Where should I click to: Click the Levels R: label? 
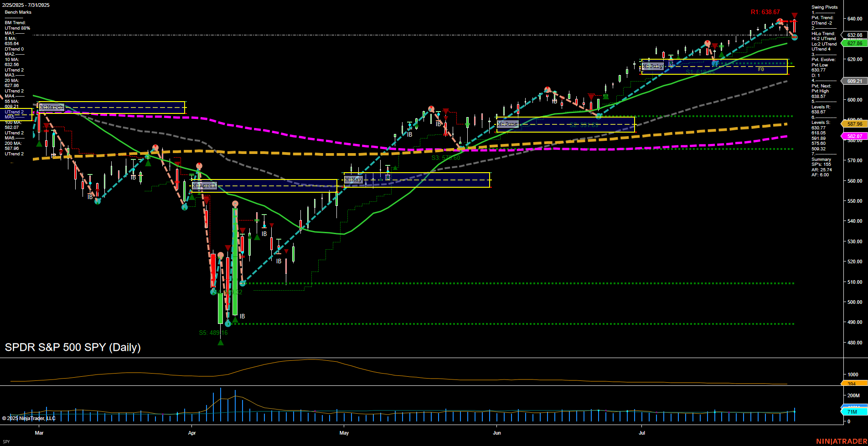[821, 107]
